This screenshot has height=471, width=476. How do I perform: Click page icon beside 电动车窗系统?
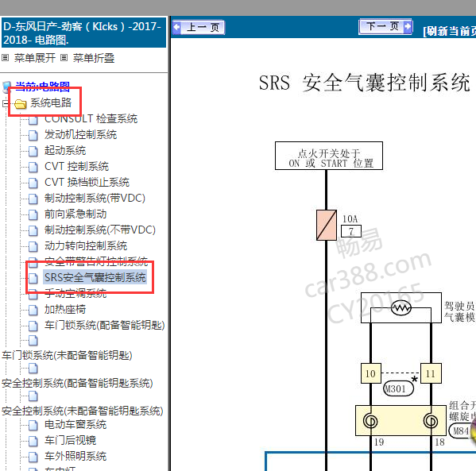[x=33, y=425]
